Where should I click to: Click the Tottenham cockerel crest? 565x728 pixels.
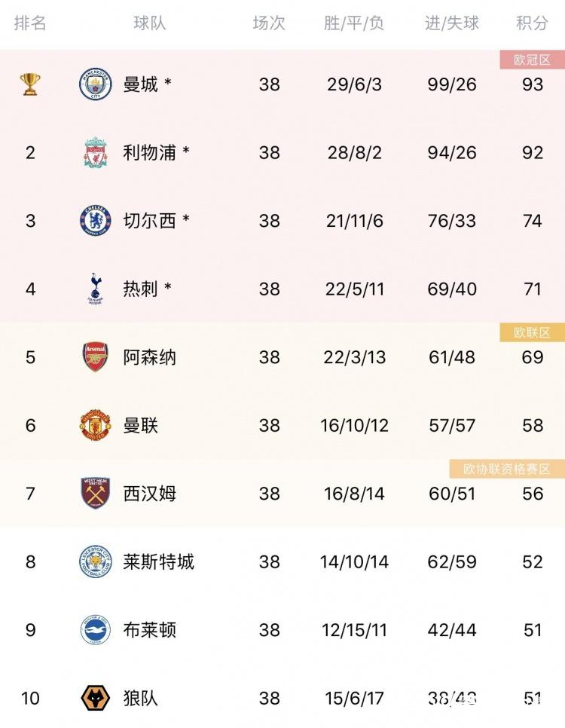pyautogui.click(x=95, y=289)
